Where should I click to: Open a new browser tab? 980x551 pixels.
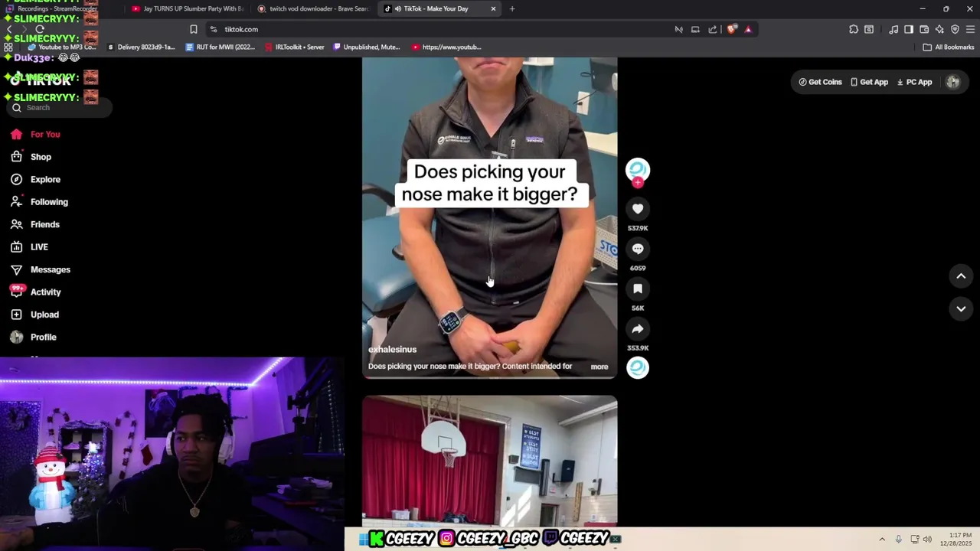(512, 8)
